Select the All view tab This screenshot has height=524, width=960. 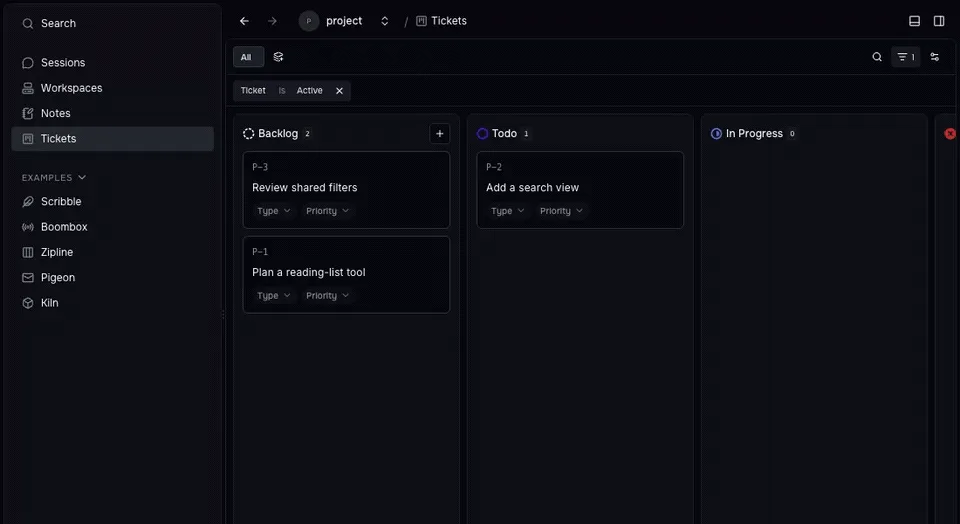pyautogui.click(x=248, y=57)
